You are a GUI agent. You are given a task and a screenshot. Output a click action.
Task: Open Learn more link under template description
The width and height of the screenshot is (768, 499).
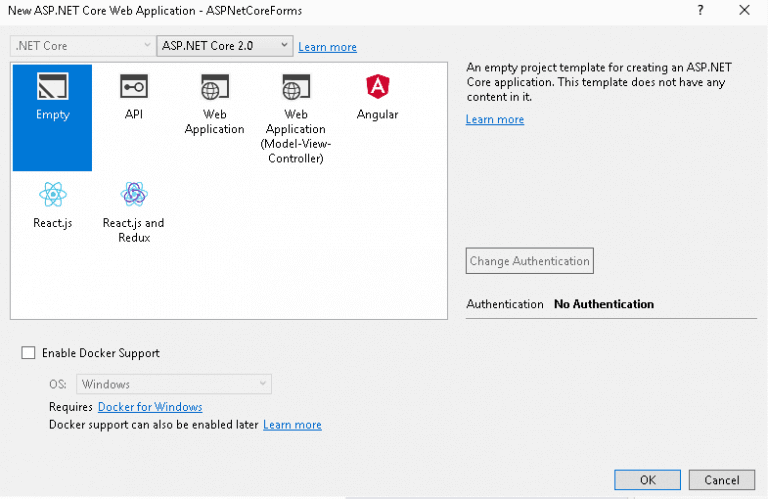494,120
